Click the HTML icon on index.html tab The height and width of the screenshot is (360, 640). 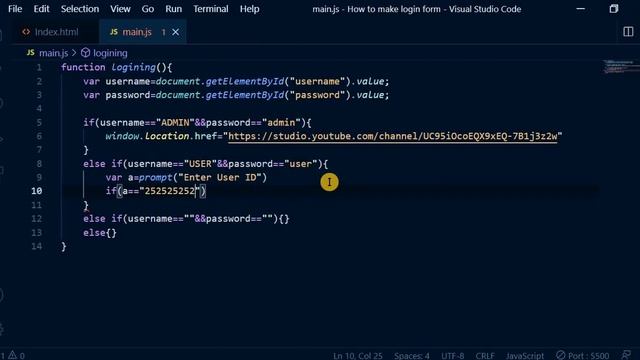(26, 31)
